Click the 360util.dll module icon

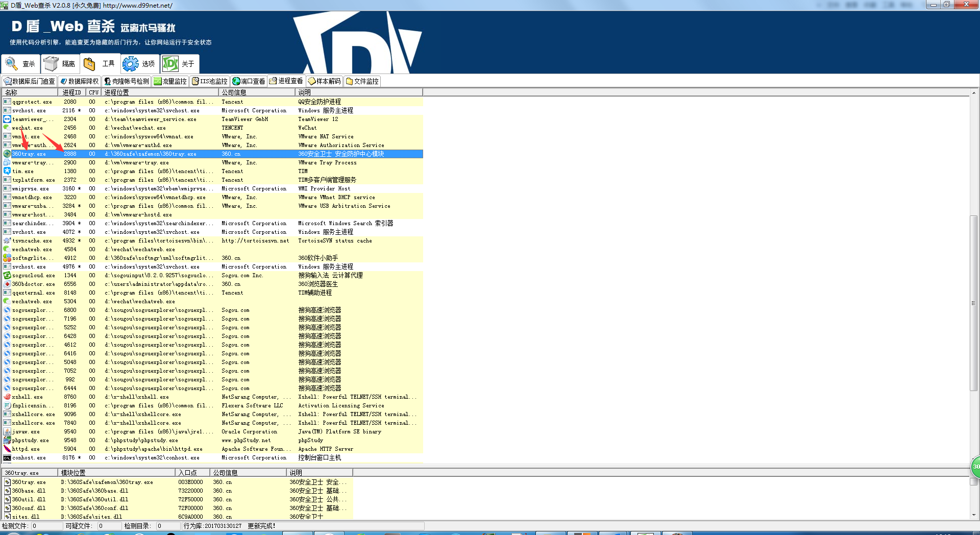click(x=8, y=499)
